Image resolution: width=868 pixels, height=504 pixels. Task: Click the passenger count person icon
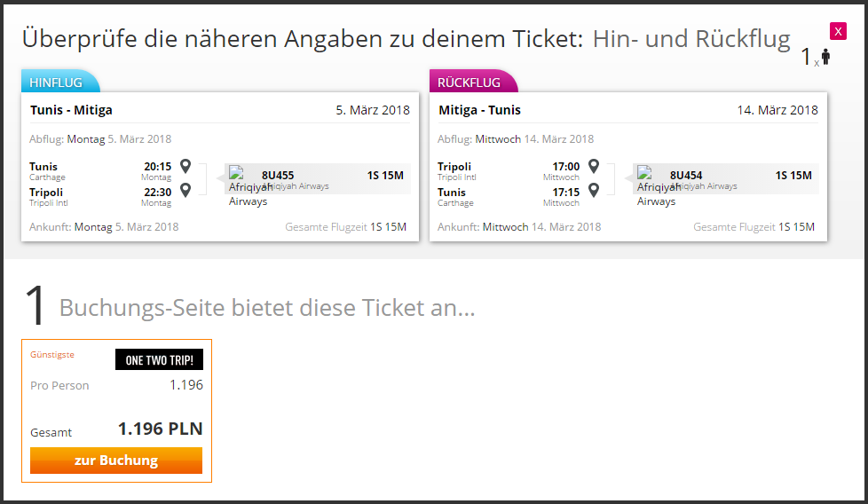pos(825,57)
